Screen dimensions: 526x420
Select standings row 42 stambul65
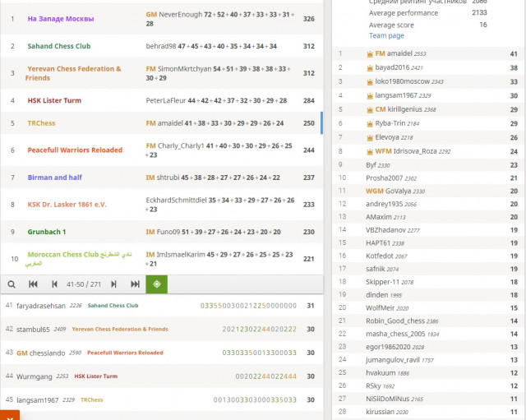point(162,329)
